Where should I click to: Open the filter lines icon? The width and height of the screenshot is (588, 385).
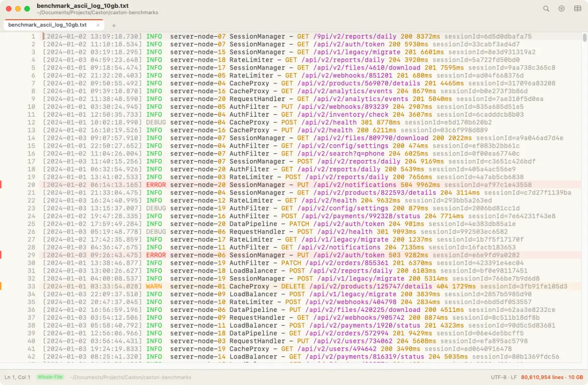click(x=562, y=8)
